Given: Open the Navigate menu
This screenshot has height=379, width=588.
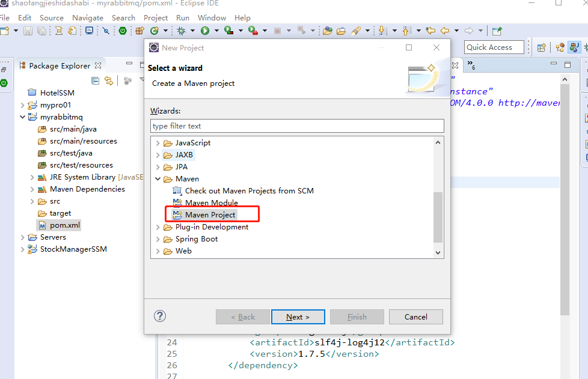Looking at the screenshot, I should click(88, 17).
